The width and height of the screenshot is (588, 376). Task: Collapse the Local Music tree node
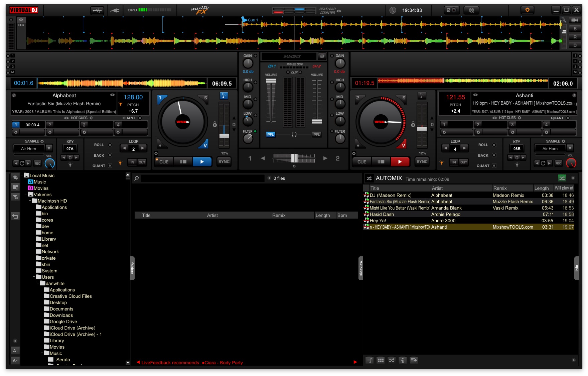22,175
